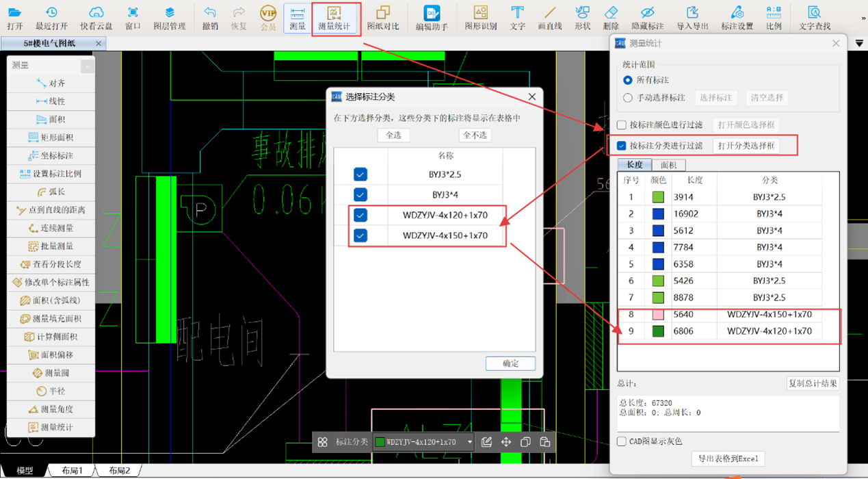Click the pink color swatch in row 8
Screen dimensions: 868x479
pyautogui.click(x=658, y=315)
